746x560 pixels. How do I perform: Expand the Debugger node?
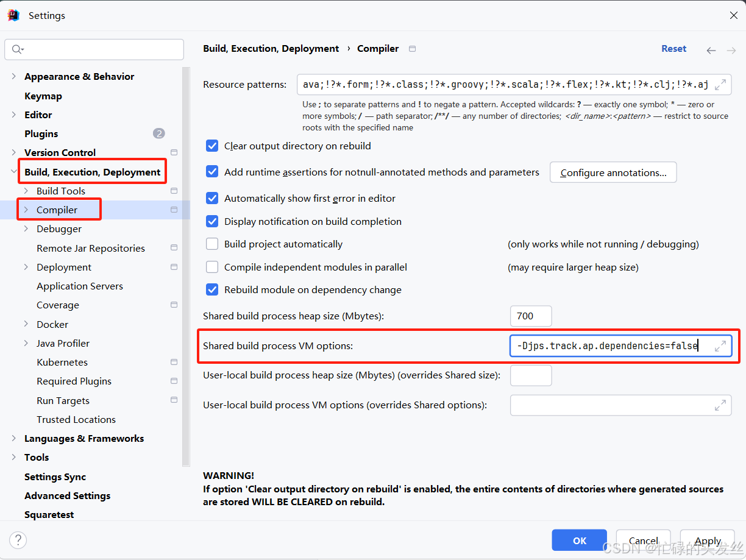[x=26, y=229]
